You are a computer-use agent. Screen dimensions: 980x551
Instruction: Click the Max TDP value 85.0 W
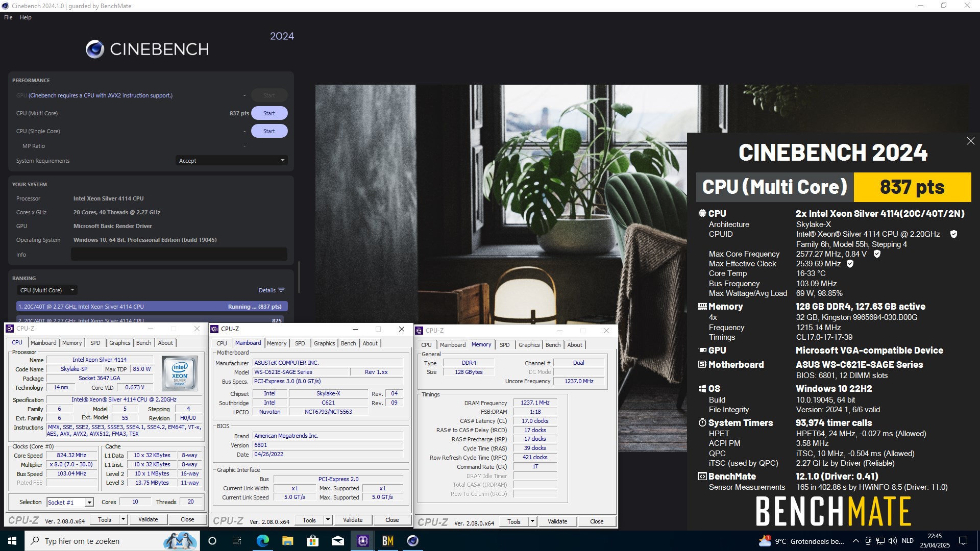point(141,369)
